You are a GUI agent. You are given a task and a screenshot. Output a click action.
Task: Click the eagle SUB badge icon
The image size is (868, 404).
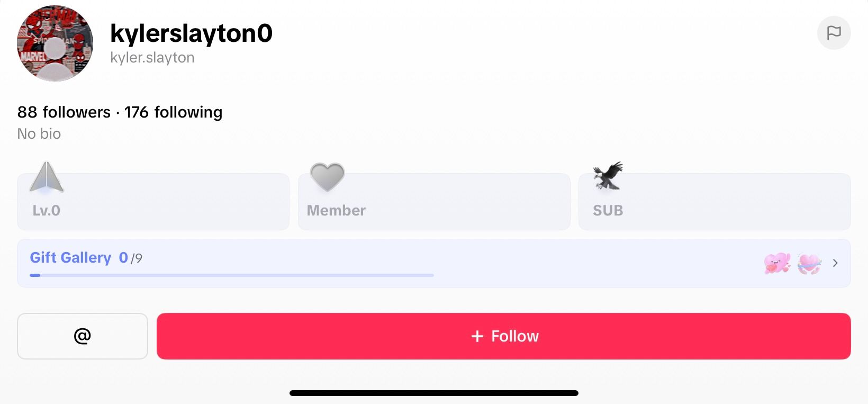coord(608,176)
